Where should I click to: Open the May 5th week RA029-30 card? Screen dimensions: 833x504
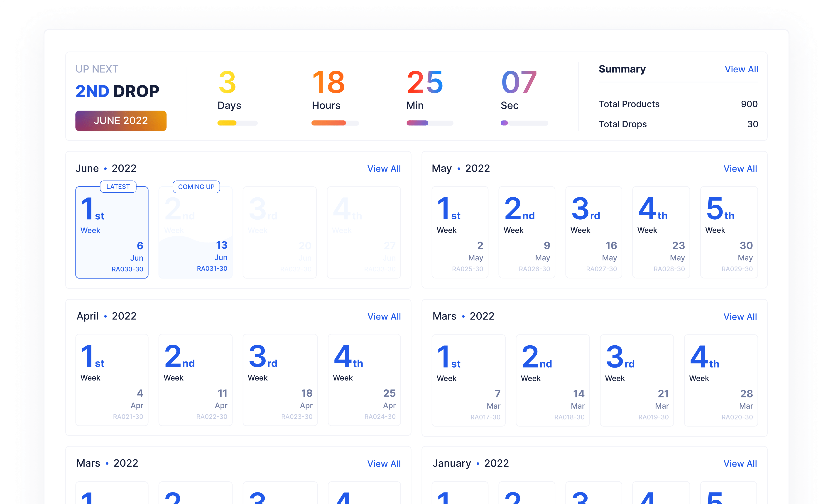point(729,233)
